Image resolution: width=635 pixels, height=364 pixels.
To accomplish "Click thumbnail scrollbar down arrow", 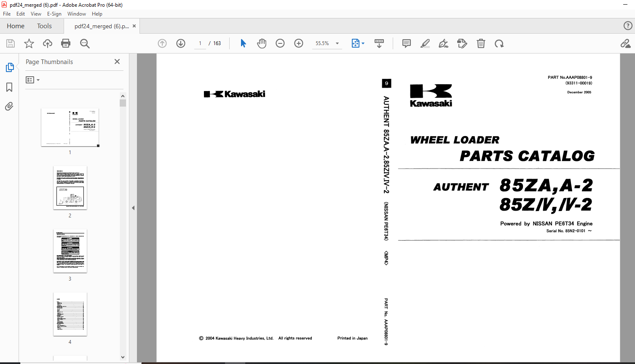I will 123,357.
